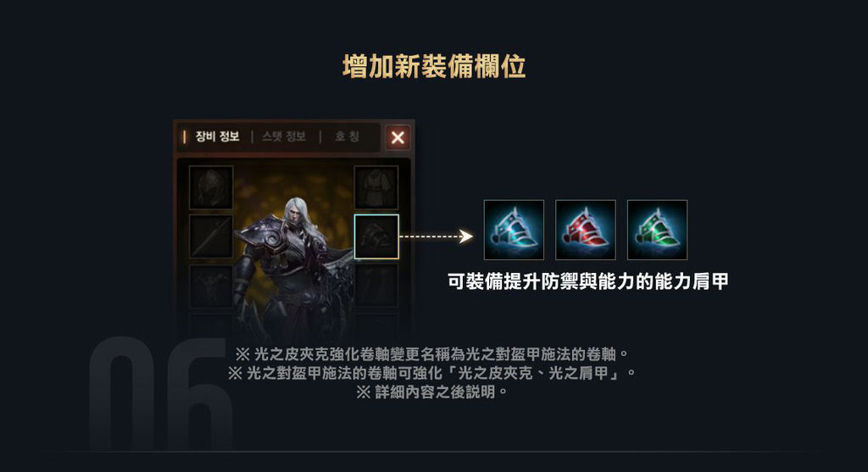This screenshot has width=868, height=472.
Task: Click the 詳細內容之後說明 note
Action: (x=432, y=392)
